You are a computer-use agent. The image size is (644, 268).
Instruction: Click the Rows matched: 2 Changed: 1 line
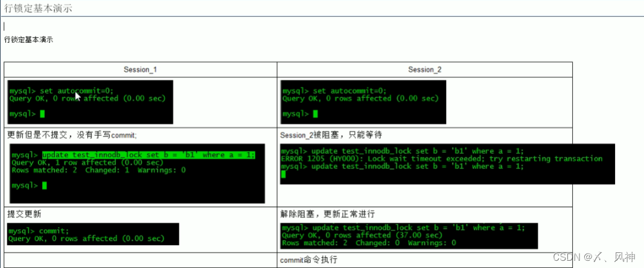coord(98,170)
